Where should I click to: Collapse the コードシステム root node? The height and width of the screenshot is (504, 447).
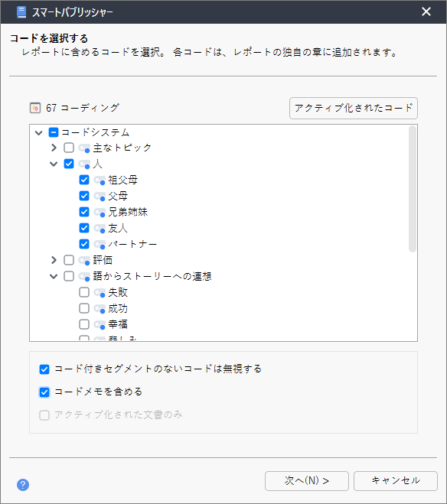[38, 132]
